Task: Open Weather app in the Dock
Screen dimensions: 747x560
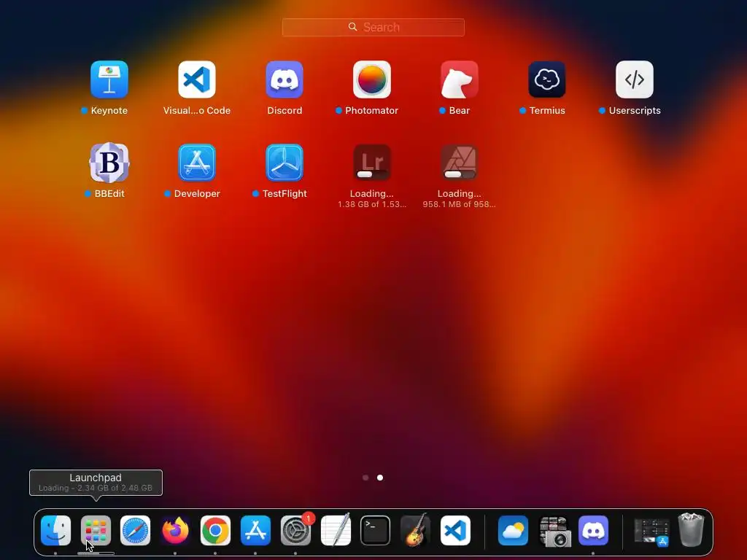Action: pos(513,531)
